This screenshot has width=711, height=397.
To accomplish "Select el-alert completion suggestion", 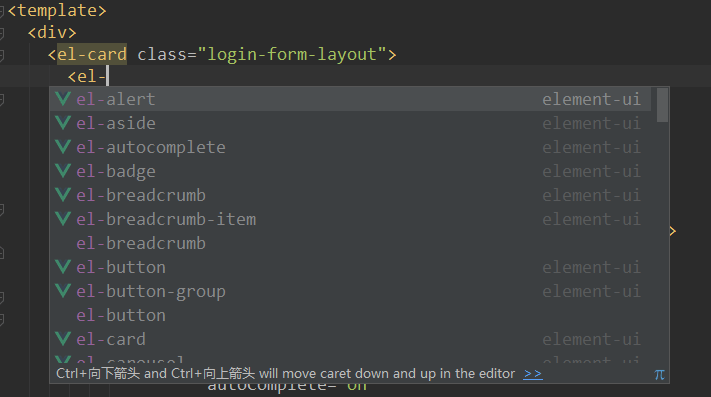I will [351, 99].
